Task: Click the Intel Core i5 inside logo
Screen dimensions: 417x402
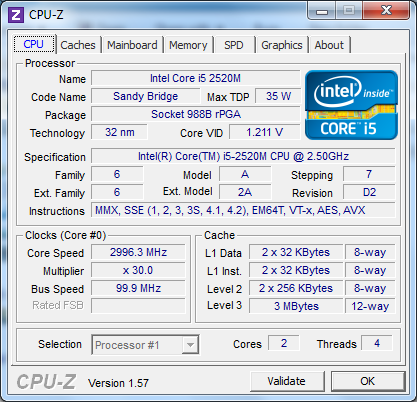Action: [351, 105]
